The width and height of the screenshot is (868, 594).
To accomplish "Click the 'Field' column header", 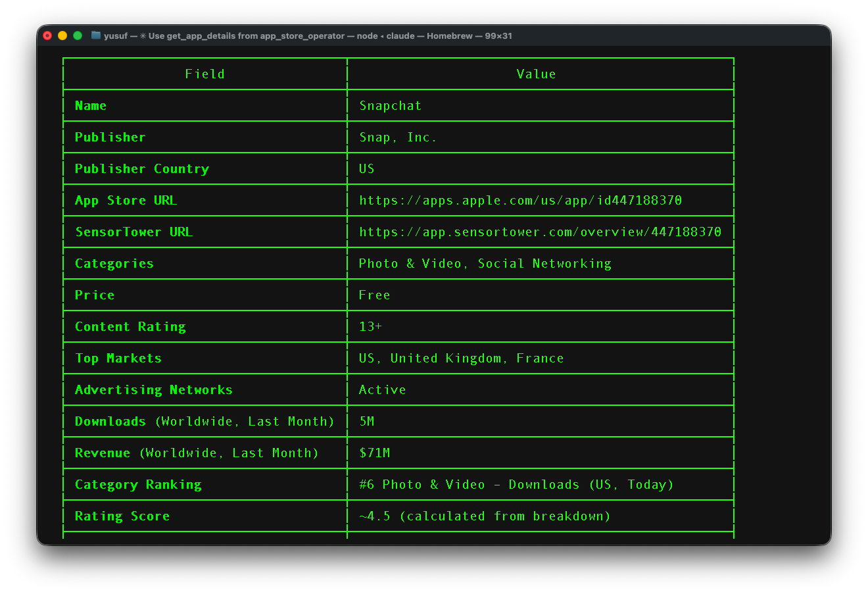I will (x=205, y=74).
